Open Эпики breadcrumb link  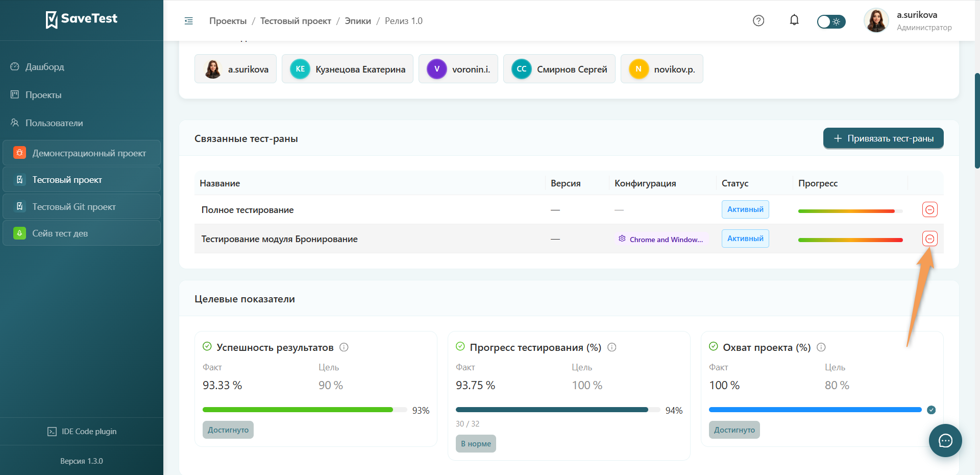pyautogui.click(x=358, y=21)
